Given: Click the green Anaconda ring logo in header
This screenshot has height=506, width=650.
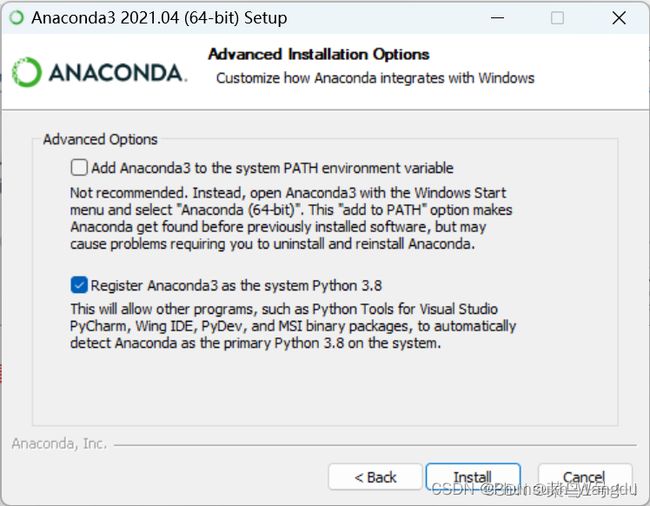Looking at the screenshot, I should (27, 72).
